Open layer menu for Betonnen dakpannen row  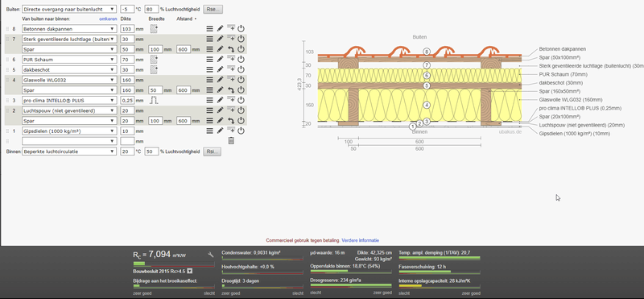point(209,29)
